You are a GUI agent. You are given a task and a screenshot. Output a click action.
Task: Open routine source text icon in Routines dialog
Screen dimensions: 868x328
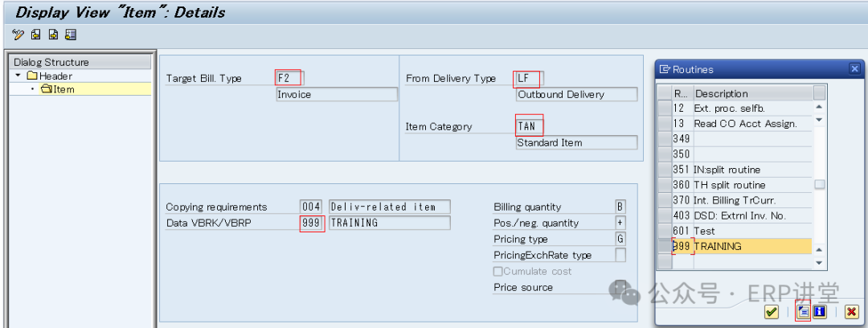[x=802, y=311]
